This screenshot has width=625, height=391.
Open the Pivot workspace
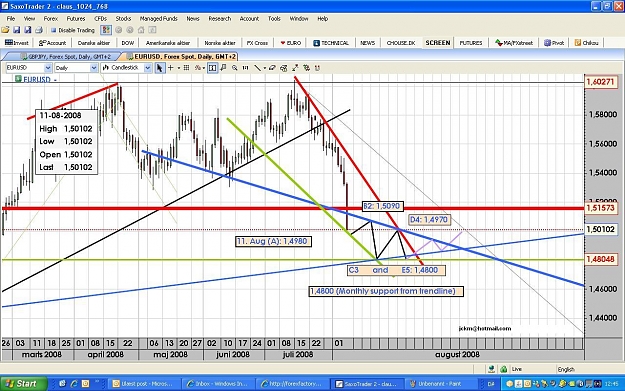click(554, 43)
